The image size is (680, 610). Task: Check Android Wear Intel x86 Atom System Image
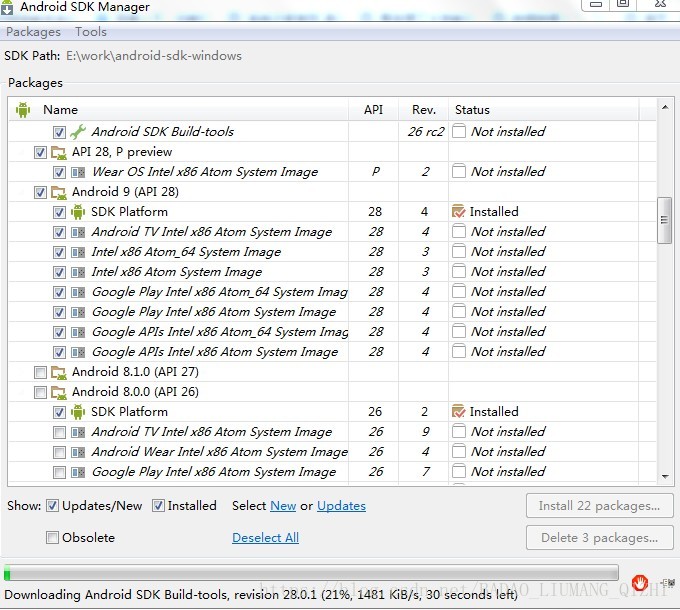[59, 452]
